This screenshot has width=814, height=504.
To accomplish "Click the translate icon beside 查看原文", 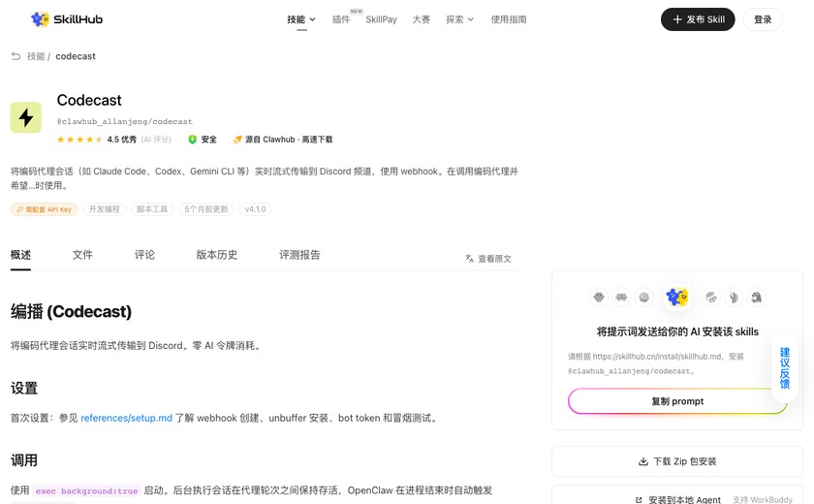I will tap(470, 259).
